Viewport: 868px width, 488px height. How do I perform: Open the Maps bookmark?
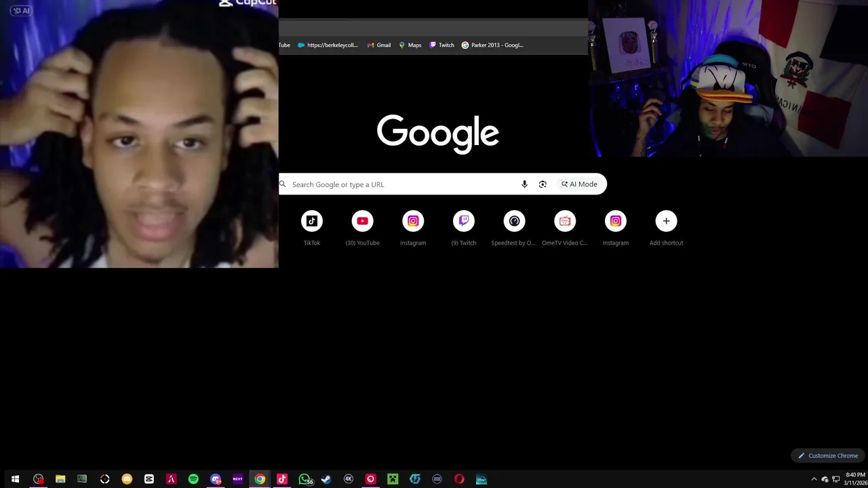[x=410, y=45]
